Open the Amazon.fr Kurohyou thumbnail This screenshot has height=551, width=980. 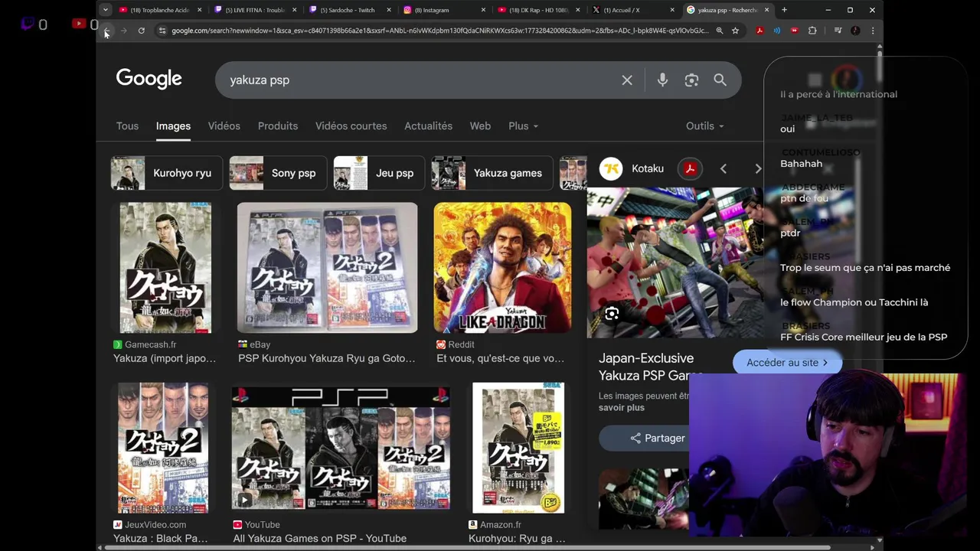pyautogui.click(x=518, y=448)
